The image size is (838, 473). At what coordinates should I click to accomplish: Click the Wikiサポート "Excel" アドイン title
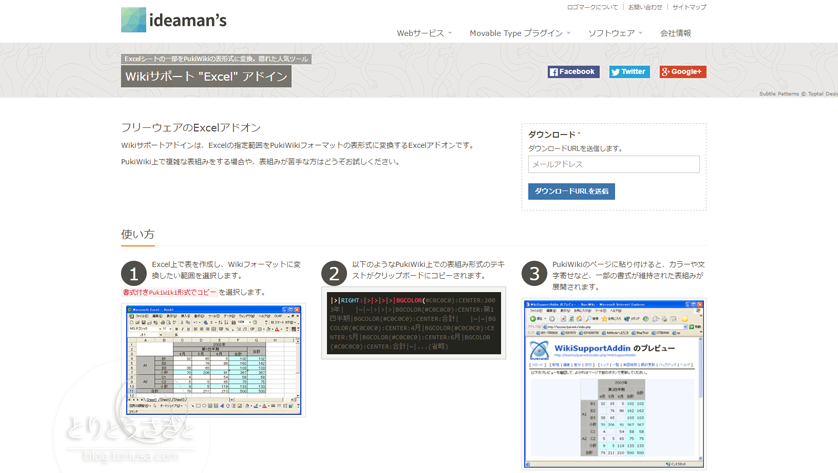(206, 76)
